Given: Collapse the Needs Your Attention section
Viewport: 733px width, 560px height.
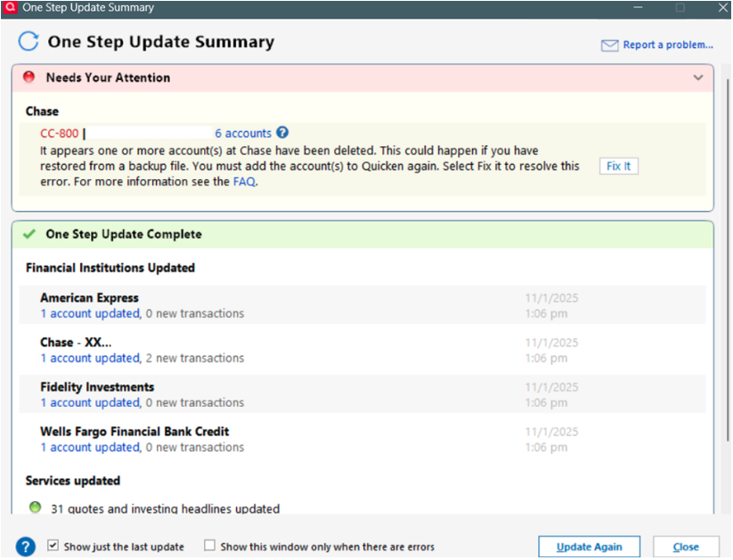Looking at the screenshot, I should [698, 77].
